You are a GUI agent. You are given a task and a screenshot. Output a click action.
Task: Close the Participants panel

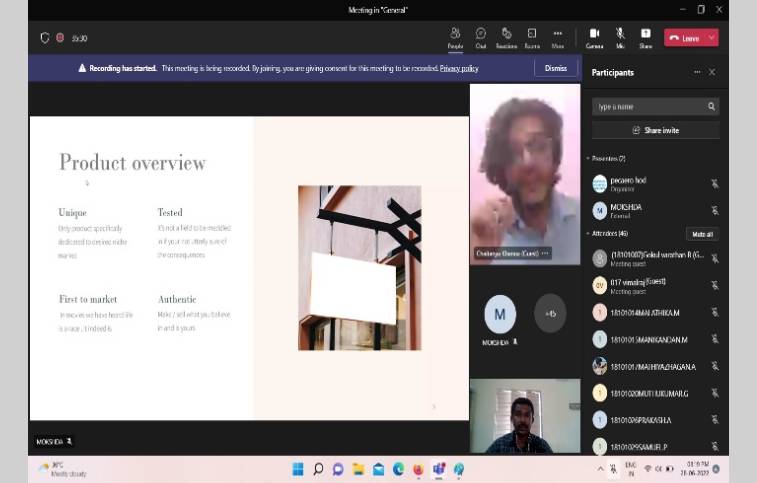tap(712, 72)
